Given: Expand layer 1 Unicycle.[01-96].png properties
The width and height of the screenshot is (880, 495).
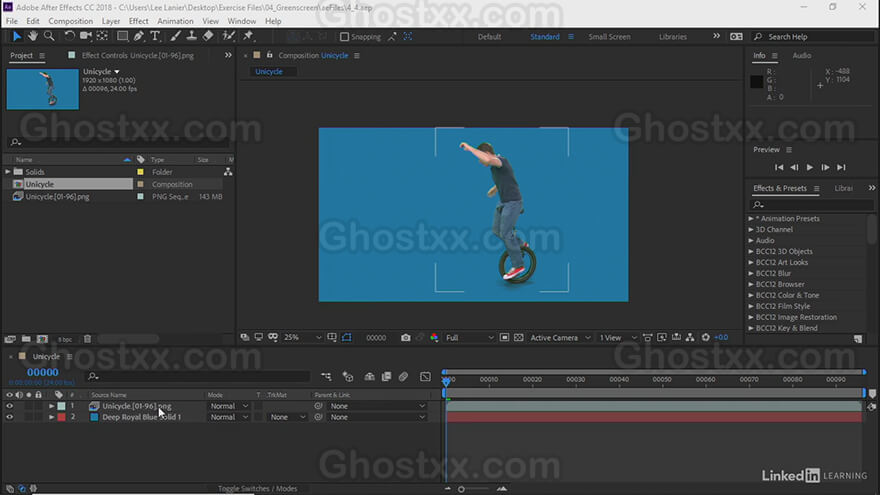Looking at the screenshot, I should (51, 406).
